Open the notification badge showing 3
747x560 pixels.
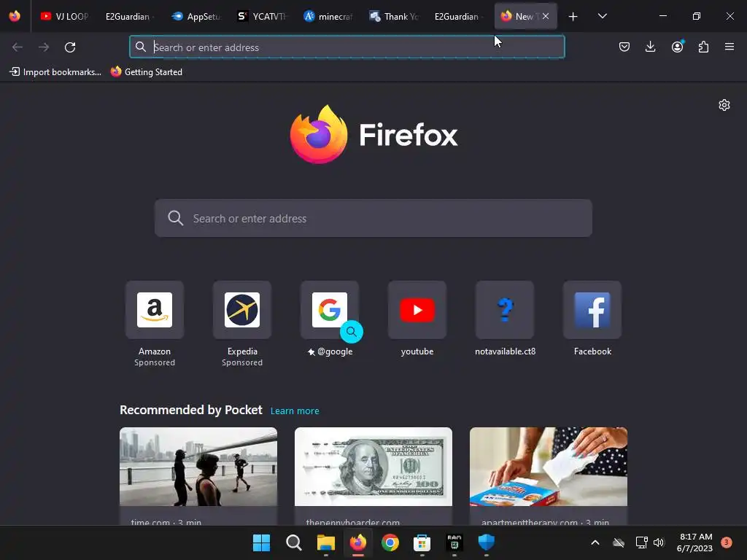click(x=727, y=542)
